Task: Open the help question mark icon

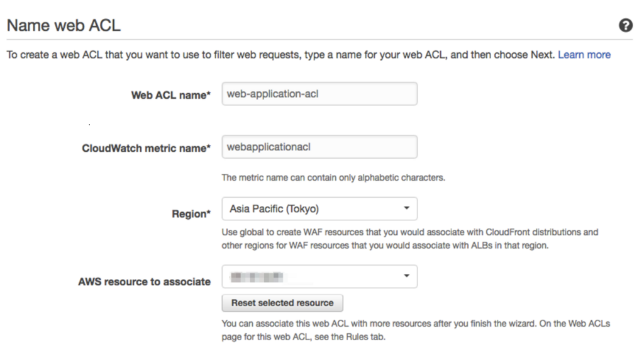Action: pos(626,25)
